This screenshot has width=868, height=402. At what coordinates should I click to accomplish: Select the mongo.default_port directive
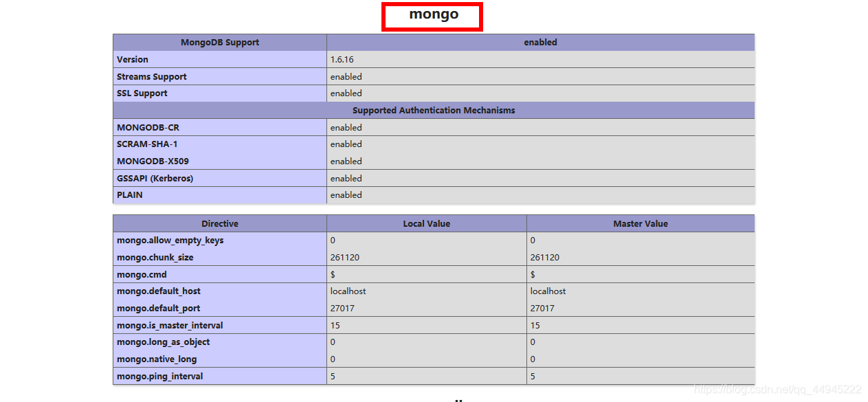(x=159, y=309)
